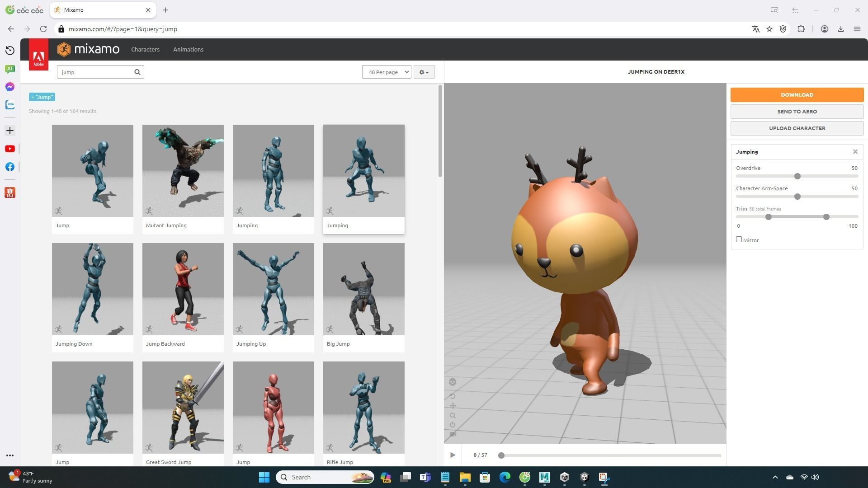This screenshot has width=868, height=488.
Task: Select Jumping Down animation thumbnail
Action: (92, 289)
